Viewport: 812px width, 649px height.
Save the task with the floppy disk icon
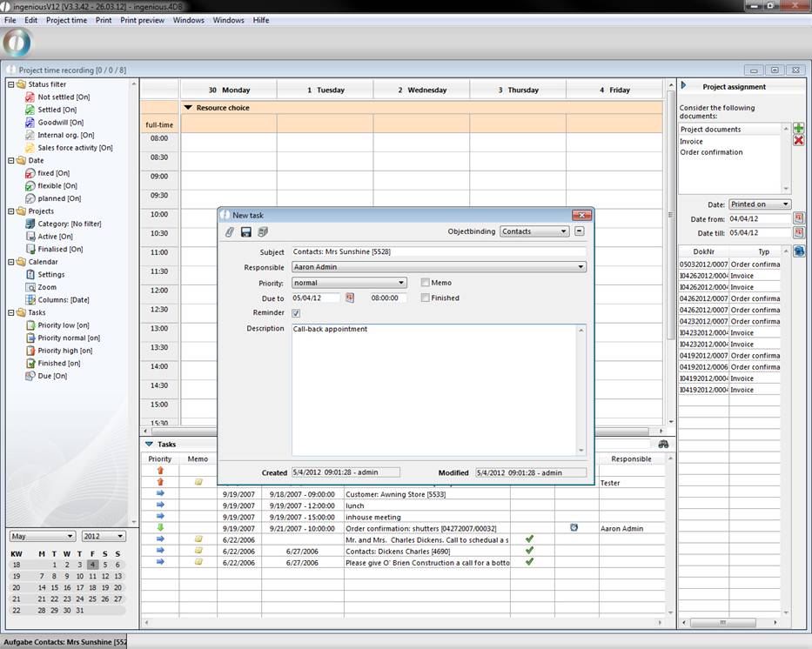coord(246,232)
